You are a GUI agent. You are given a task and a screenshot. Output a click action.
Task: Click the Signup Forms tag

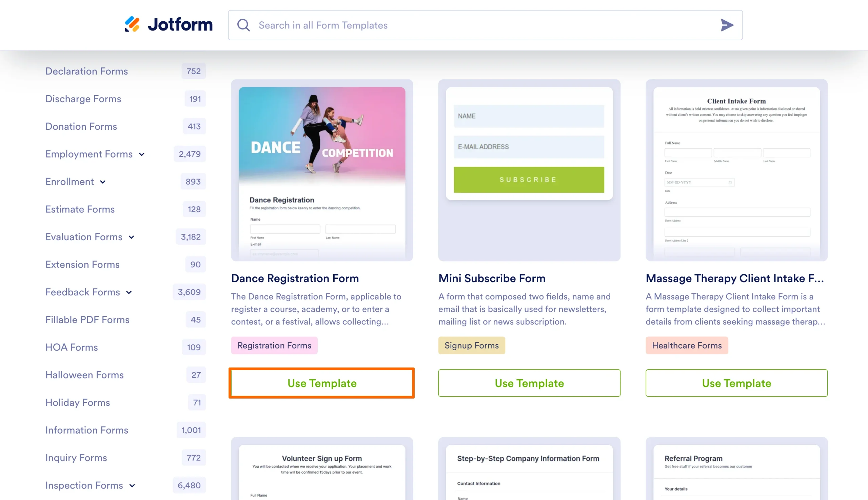tap(471, 345)
